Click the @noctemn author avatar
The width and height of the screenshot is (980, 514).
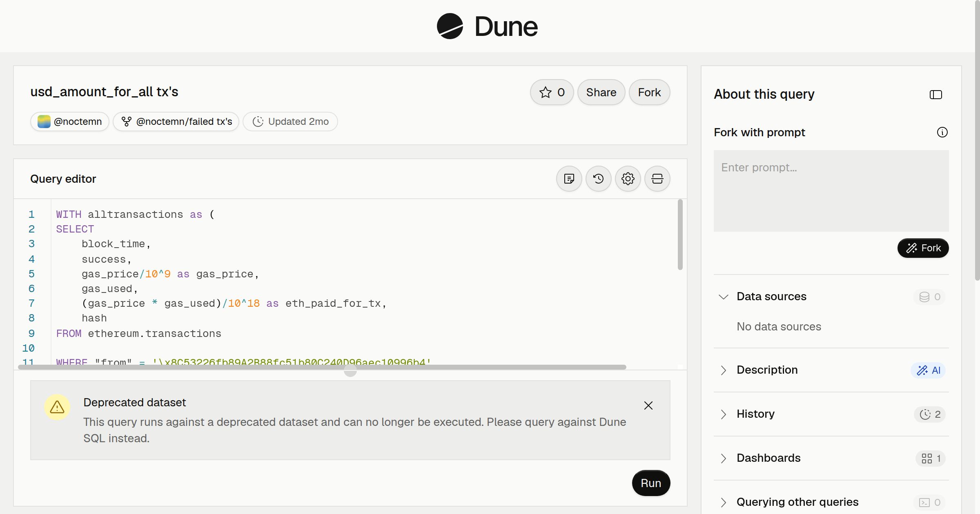click(44, 122)
